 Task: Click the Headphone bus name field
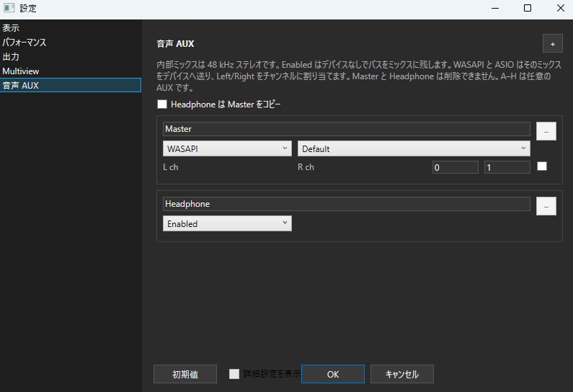[347, 204]
